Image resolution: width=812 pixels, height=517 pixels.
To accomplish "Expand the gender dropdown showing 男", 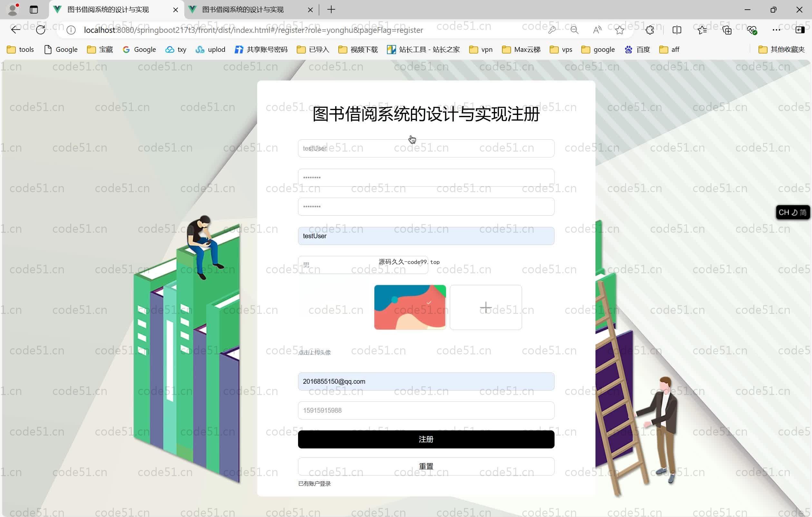I will pos(363,265).
